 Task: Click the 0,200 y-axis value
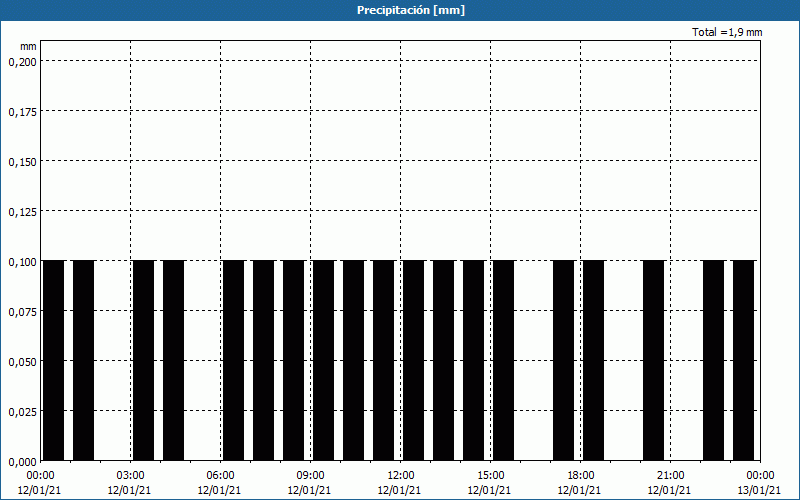click(22, 62)
